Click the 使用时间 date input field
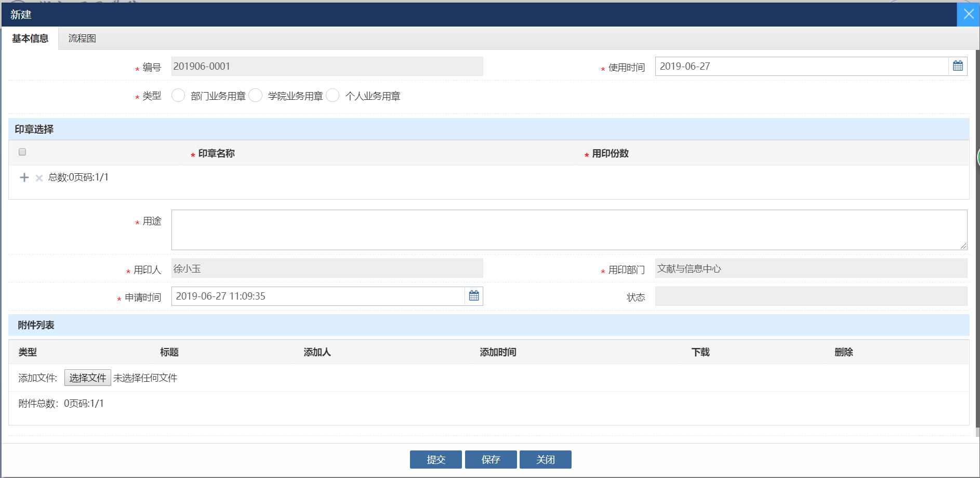Image resolution: width=980 pixels, height=478 pixels. (801, 67)
